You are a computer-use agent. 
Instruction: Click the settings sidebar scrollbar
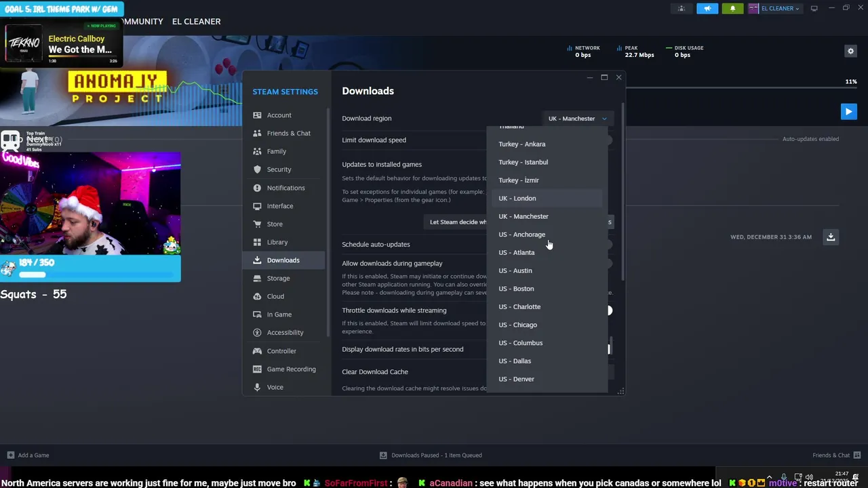[328, 222]
